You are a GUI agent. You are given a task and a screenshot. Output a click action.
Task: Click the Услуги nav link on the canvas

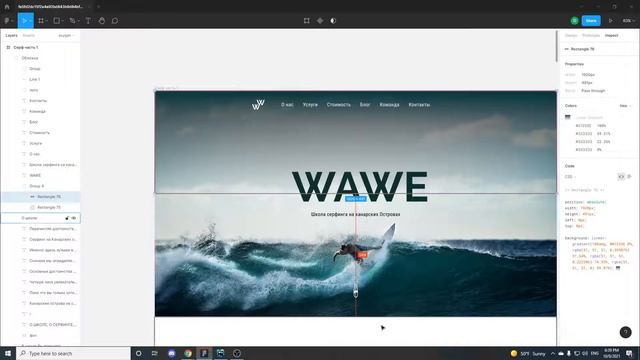point(310,105)
